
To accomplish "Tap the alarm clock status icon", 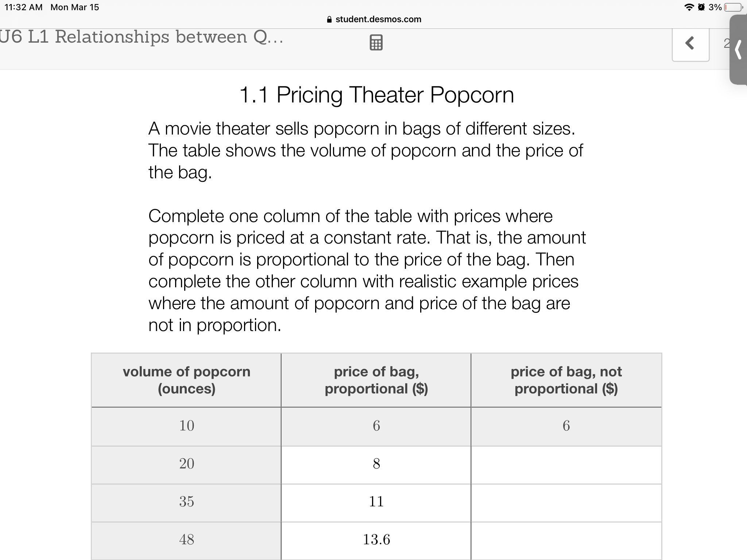I will coord(701,7).
